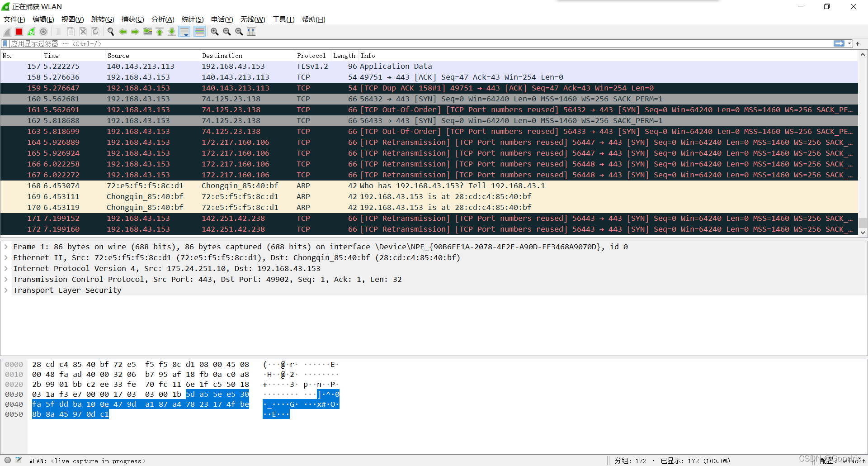Viewport: 868px width, 466px height.
Task: Restart the current capture
Action: [31, 32]
